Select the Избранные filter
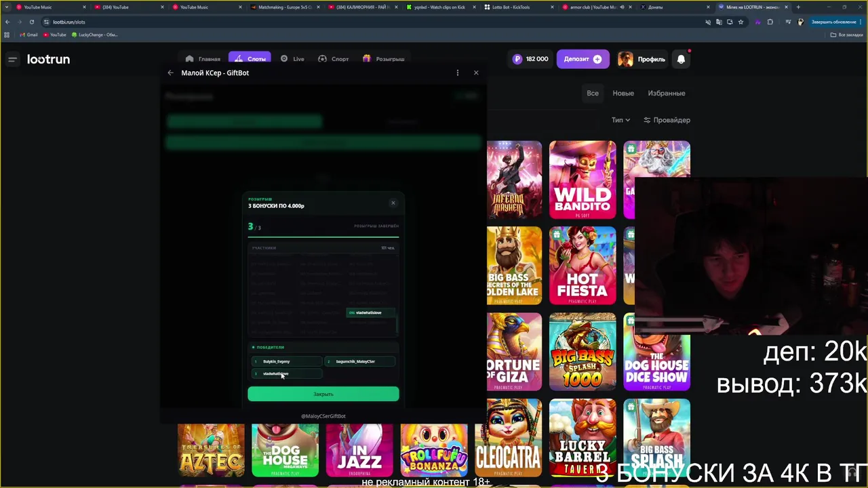Screen dimensions: 868x488 coord(666,94)
